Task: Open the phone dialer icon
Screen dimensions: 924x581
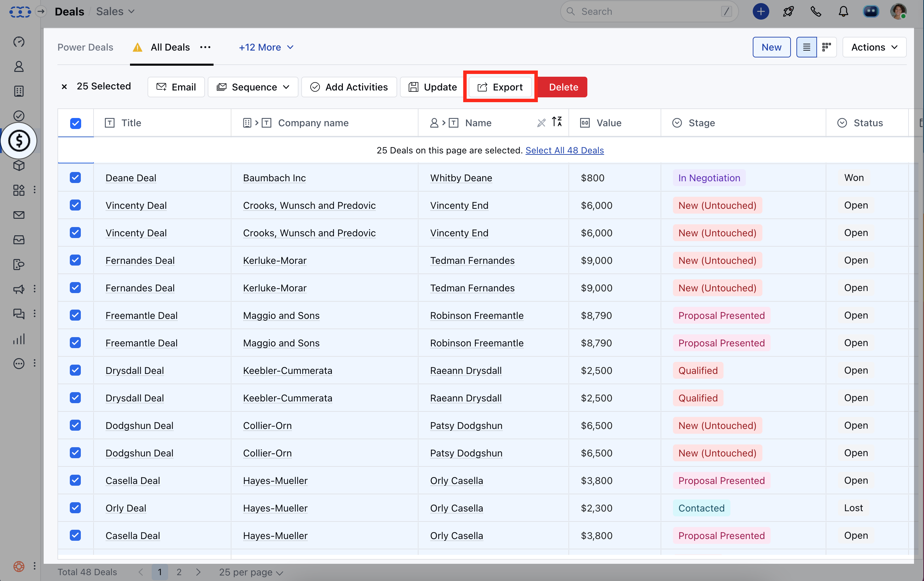Action: pyautogui.click(x=816, y=11)
